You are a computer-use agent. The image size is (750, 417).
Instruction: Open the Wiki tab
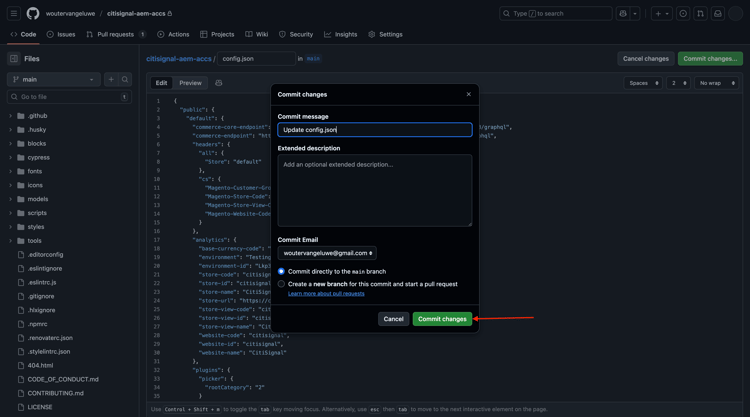[x=257, y=34]
